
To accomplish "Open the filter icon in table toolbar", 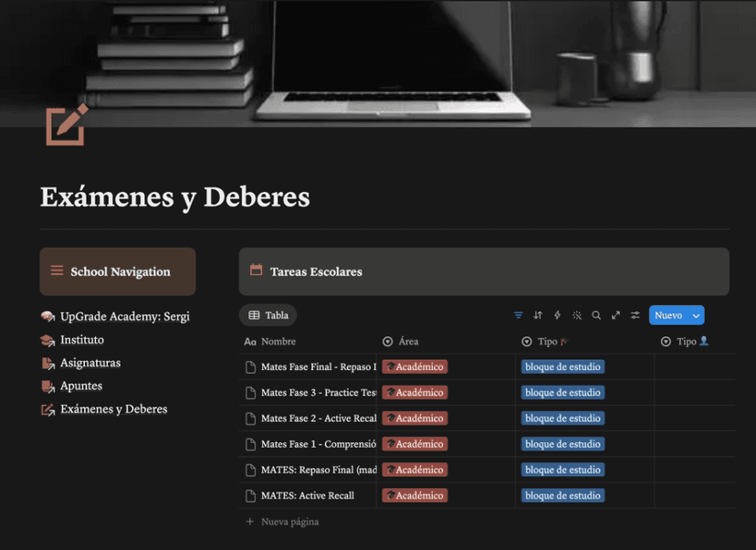I will click(519, 315).
